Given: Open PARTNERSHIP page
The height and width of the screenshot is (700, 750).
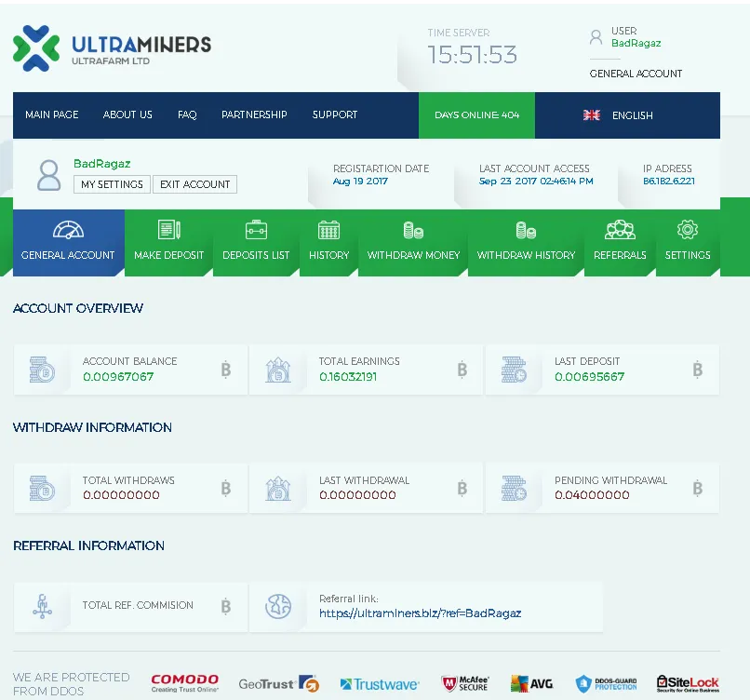Looking at the screenshot, I should pyautogui.click(x=254, y=114).
